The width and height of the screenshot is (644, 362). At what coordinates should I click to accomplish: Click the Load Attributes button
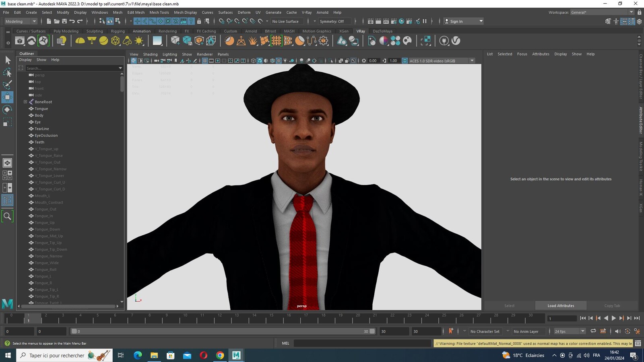coord(561,306)
